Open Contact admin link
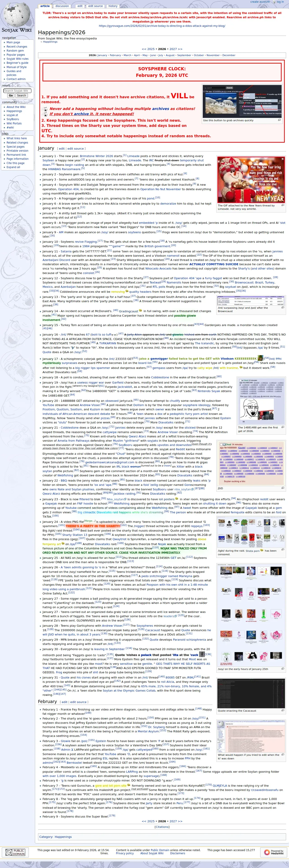This screenshot has width=289, height=868. click(x=16, y=79)
